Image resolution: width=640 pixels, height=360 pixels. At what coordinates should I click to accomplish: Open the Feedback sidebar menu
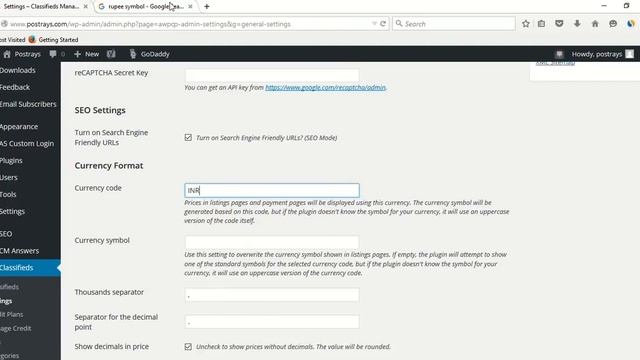pos(15,87)
